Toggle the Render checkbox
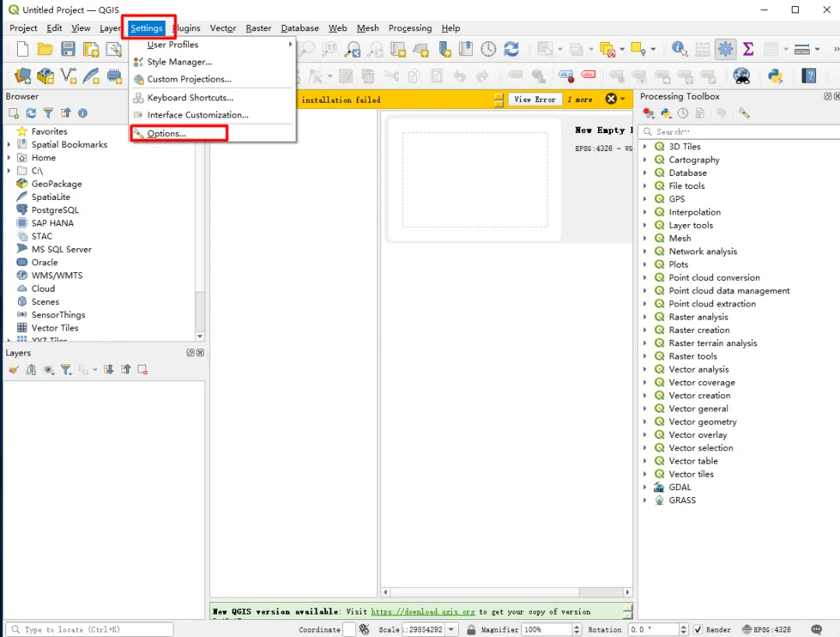This screenshot has width=840, height=637. point(698,629)
